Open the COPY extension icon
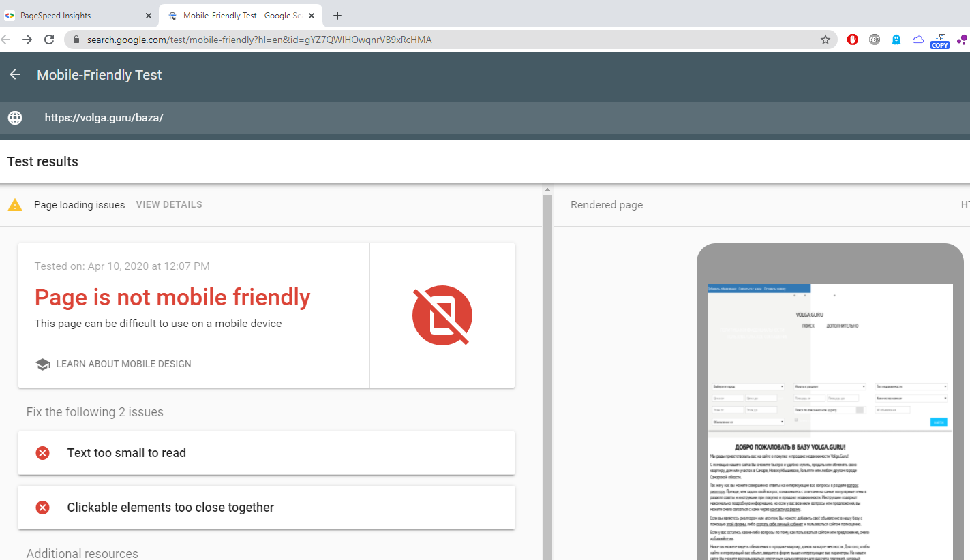 pos(940,41)
